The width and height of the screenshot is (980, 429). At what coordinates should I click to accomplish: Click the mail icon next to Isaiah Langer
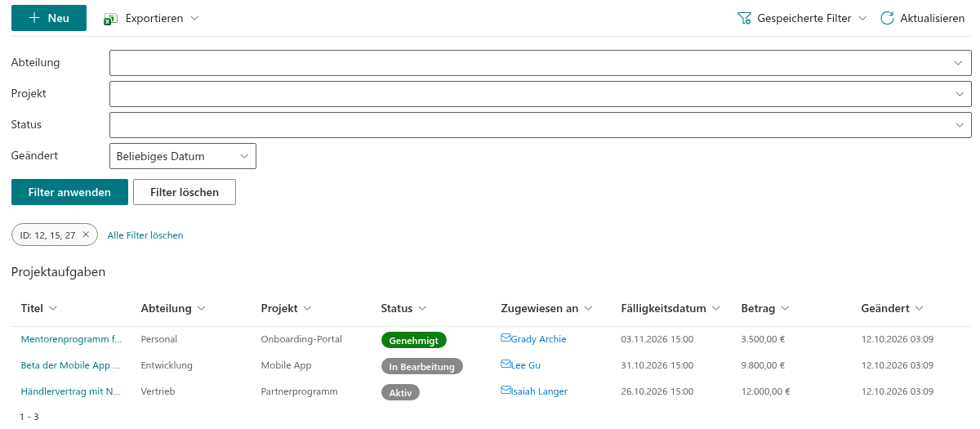[x=506, y=391]
